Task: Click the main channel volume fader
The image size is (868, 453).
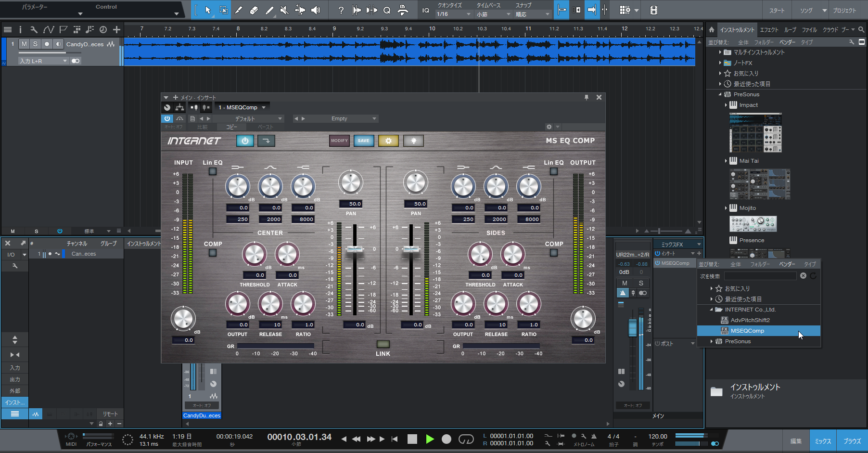Action: pyautogui.click(x=633, y=328)
